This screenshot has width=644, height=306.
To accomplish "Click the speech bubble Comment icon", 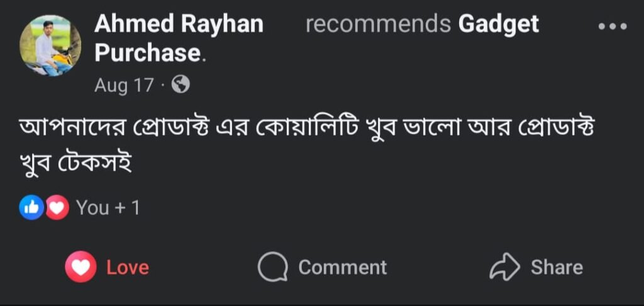I will (273, 267).
